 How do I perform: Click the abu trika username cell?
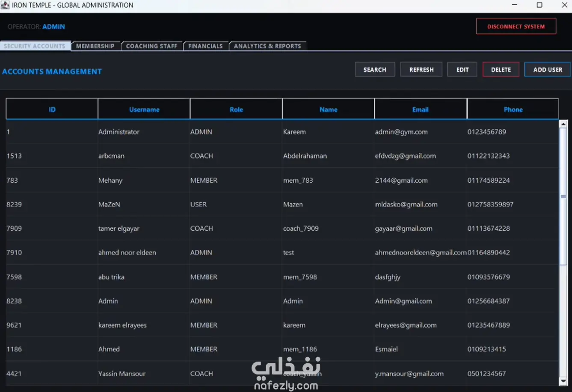[144, 277]
